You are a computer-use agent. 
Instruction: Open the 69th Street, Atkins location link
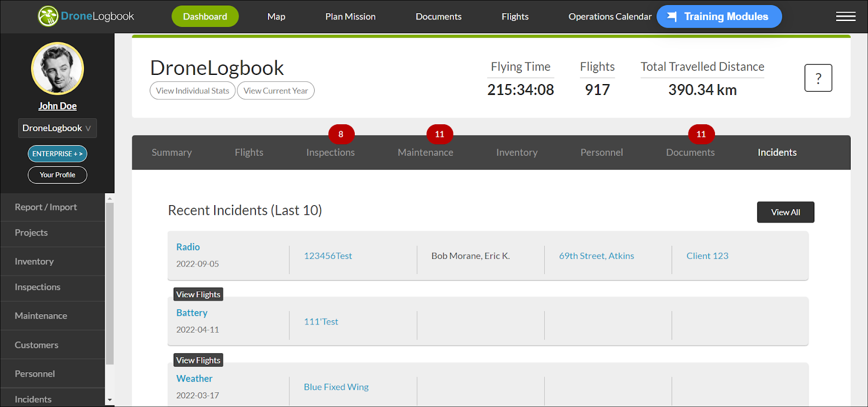click(x=597, y=256)
